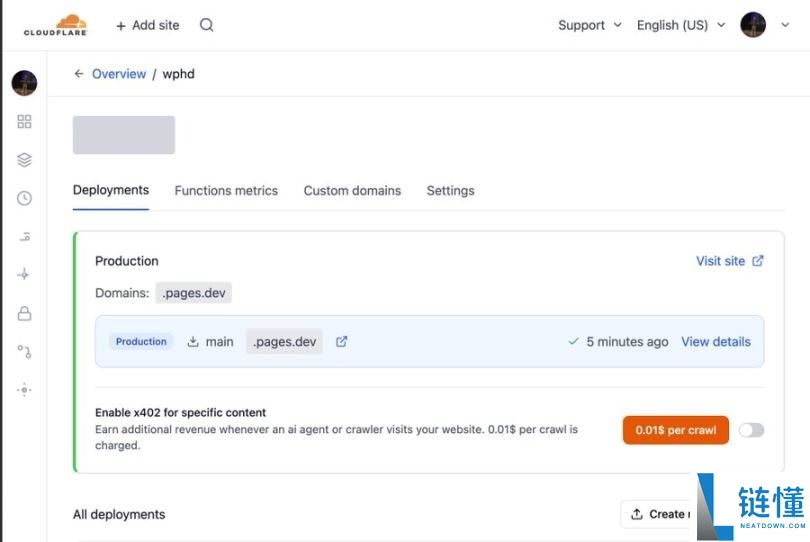Click the top-right profile avatar
This screenshot has width=810, height=542.
753,25
